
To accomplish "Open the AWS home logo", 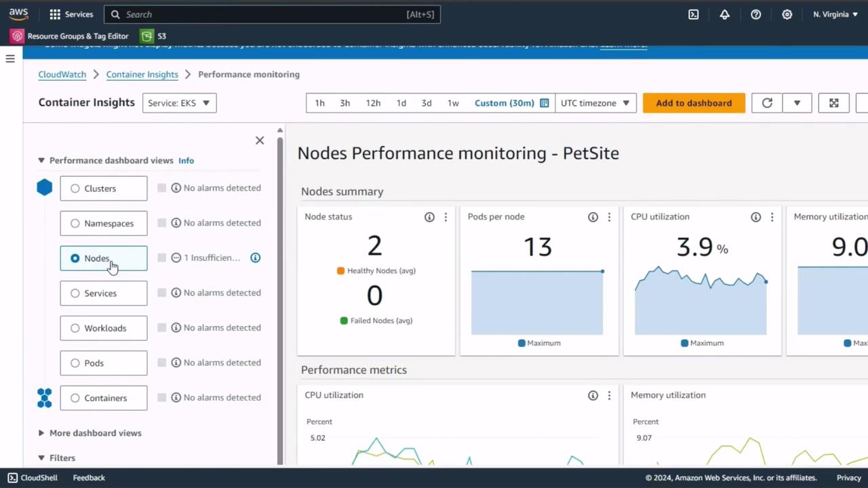I will [18, 14].
